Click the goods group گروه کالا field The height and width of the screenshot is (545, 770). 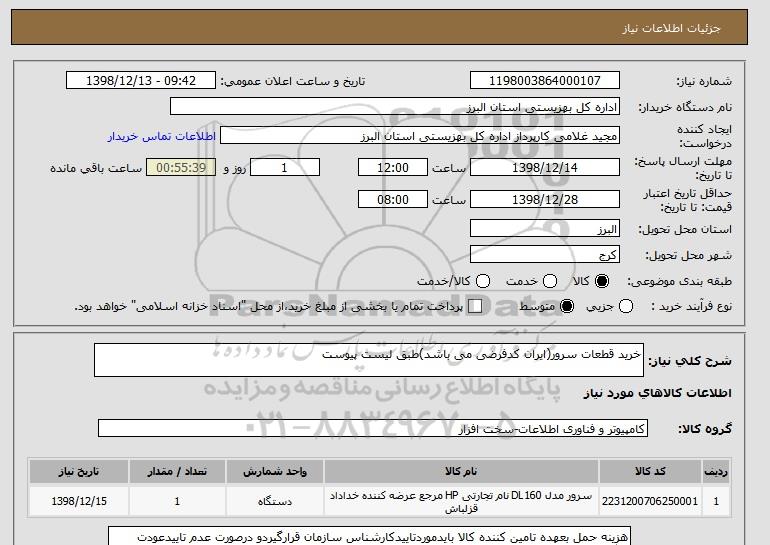373,428
